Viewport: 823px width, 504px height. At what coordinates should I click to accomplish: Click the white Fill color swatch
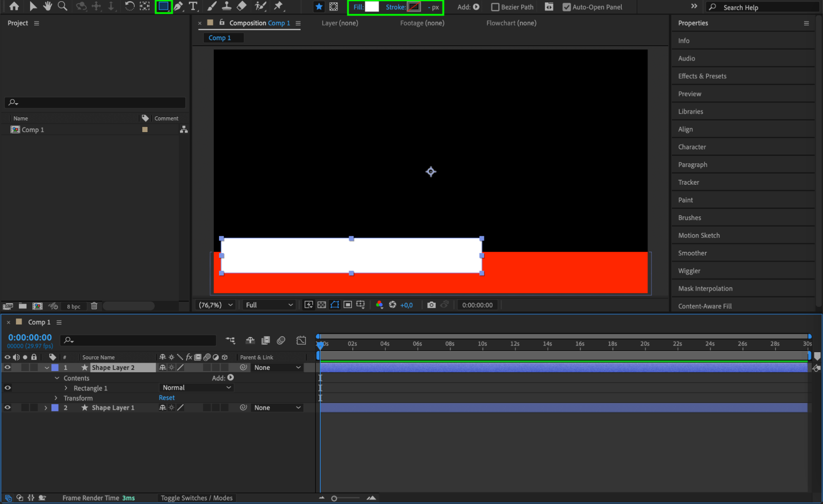click(371, 7)
